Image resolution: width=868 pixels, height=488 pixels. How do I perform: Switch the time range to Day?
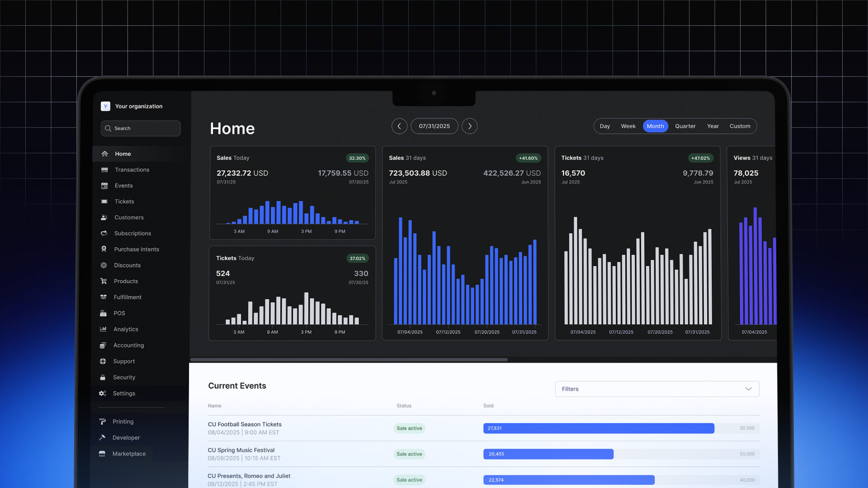(604, 126)
